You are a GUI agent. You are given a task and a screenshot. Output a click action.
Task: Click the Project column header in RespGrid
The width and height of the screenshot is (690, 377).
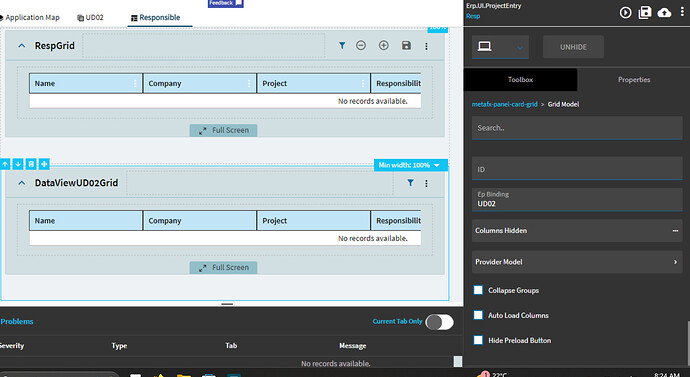314,84
